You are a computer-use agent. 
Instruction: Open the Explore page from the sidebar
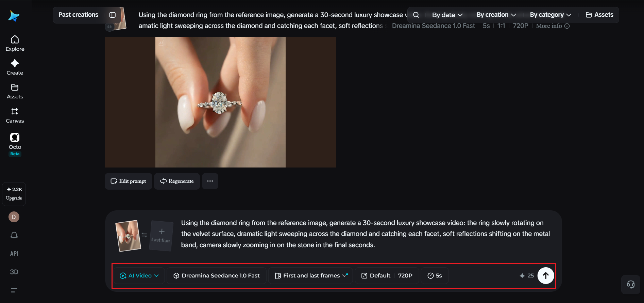tap(15, 43)
